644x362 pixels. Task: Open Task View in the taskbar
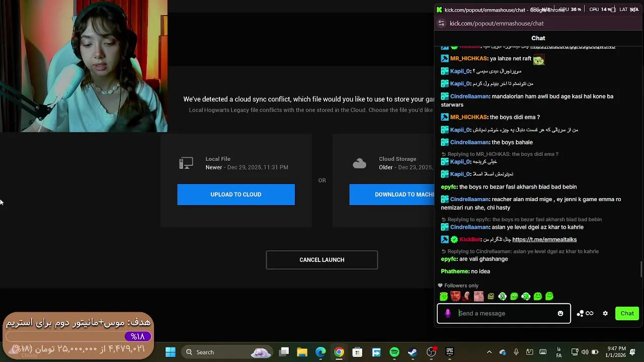tap(284, 352)
